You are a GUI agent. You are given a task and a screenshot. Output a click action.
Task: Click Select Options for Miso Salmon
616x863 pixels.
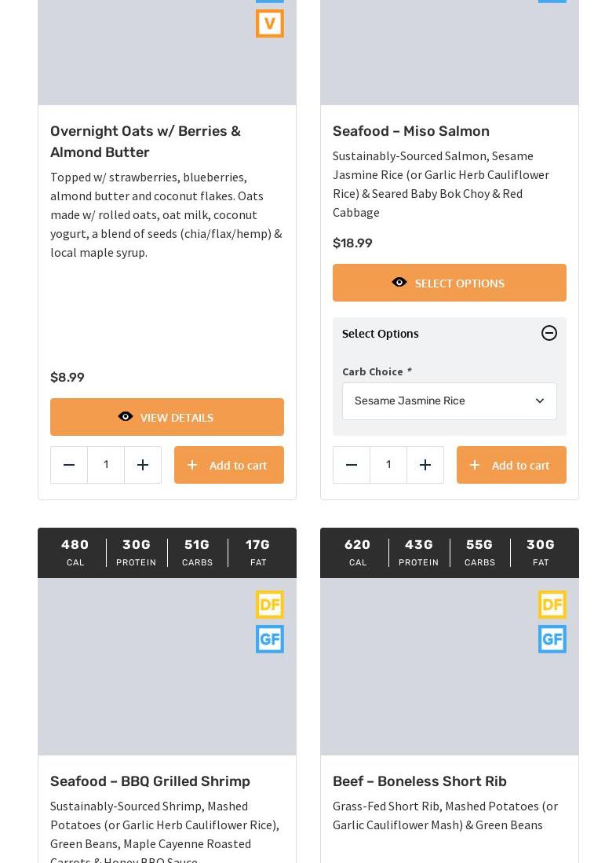[449, 283]
